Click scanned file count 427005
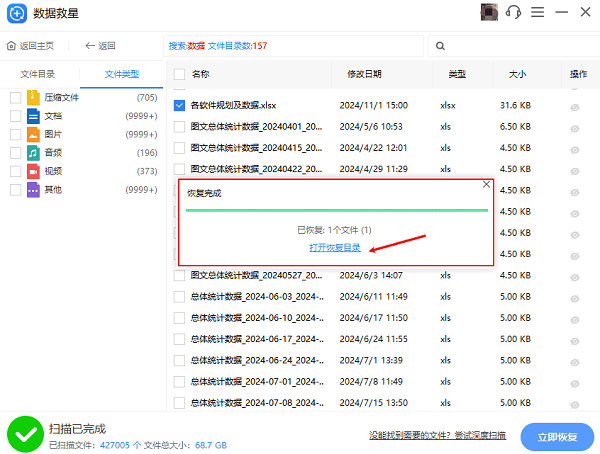Image resolution: width=600 pixels, height=454 pixels. click(115, 445)
